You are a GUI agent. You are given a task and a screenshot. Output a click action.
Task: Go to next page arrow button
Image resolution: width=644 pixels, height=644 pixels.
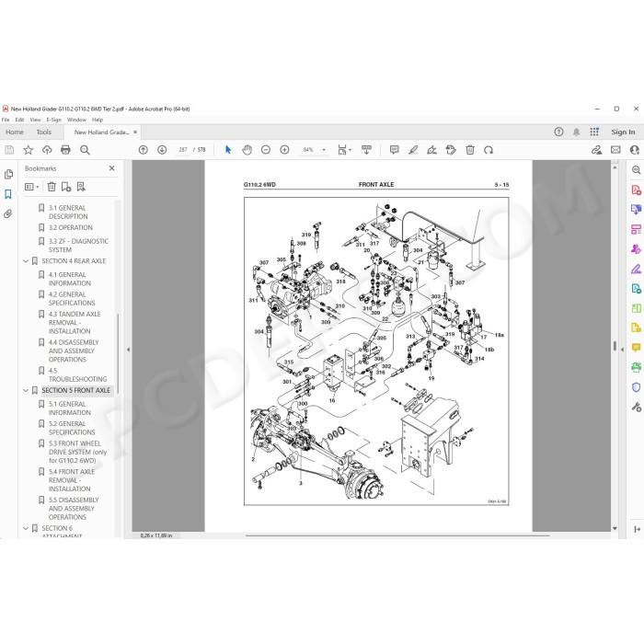coord(162,150)
